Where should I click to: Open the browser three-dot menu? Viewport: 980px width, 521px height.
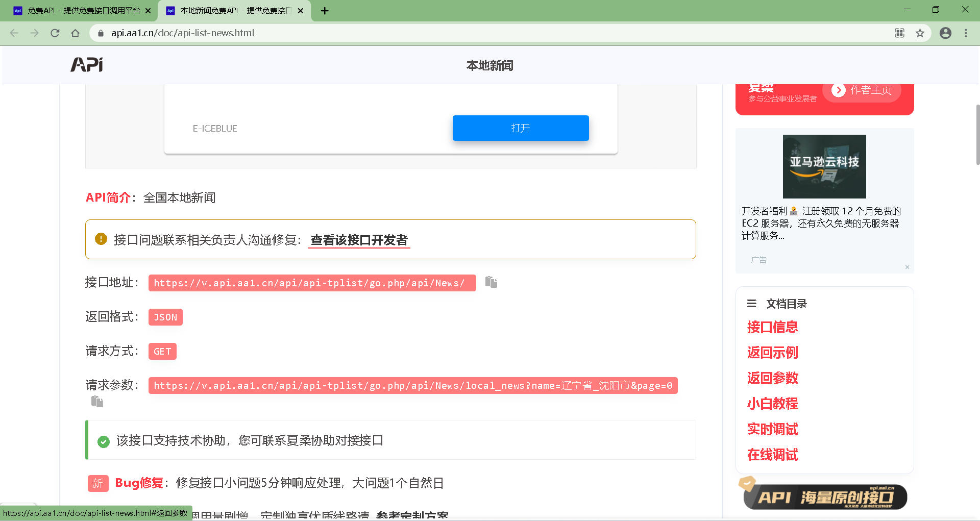coord(966,33)
